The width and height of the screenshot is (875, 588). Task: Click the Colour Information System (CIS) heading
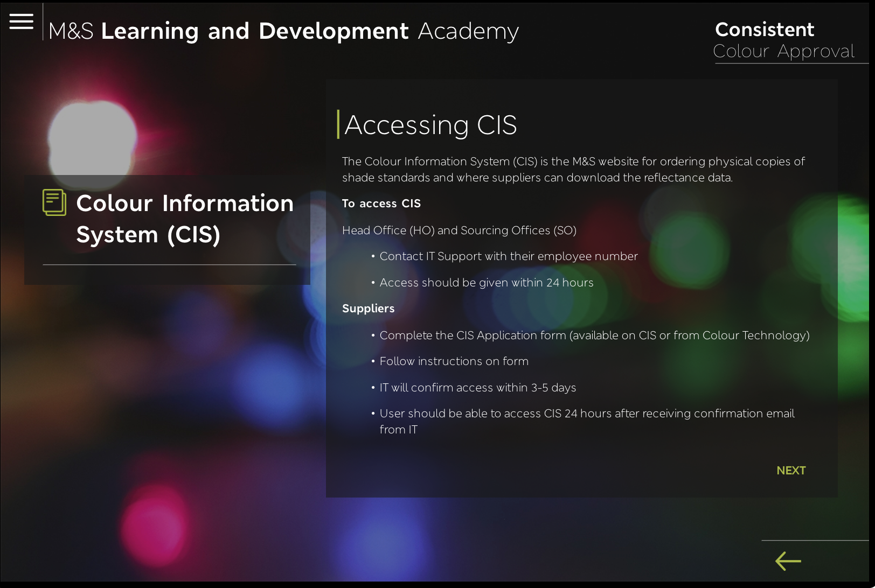coord(185,219)
